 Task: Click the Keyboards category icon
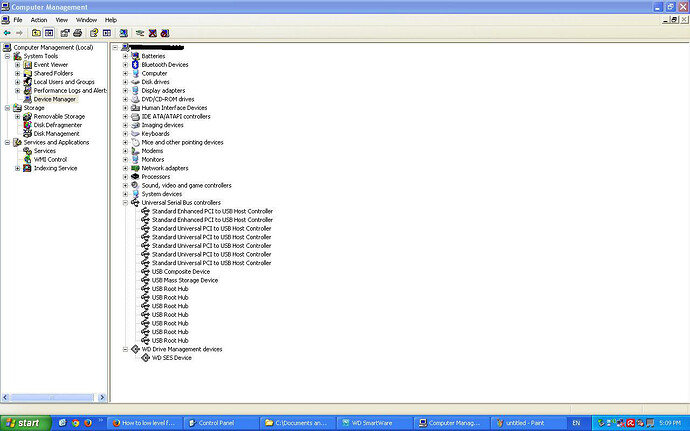[x=136, y=134]
